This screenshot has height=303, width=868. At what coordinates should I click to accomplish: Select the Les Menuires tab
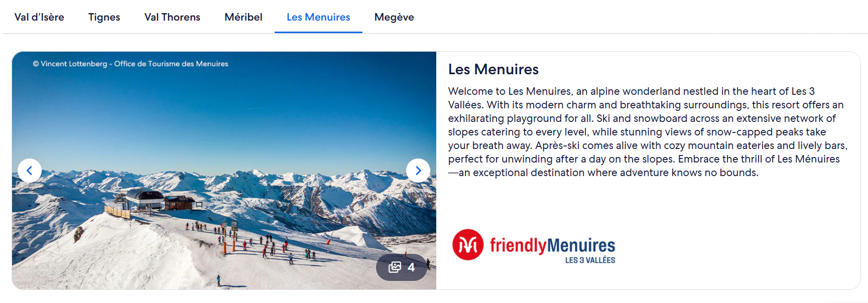[318, 17]
